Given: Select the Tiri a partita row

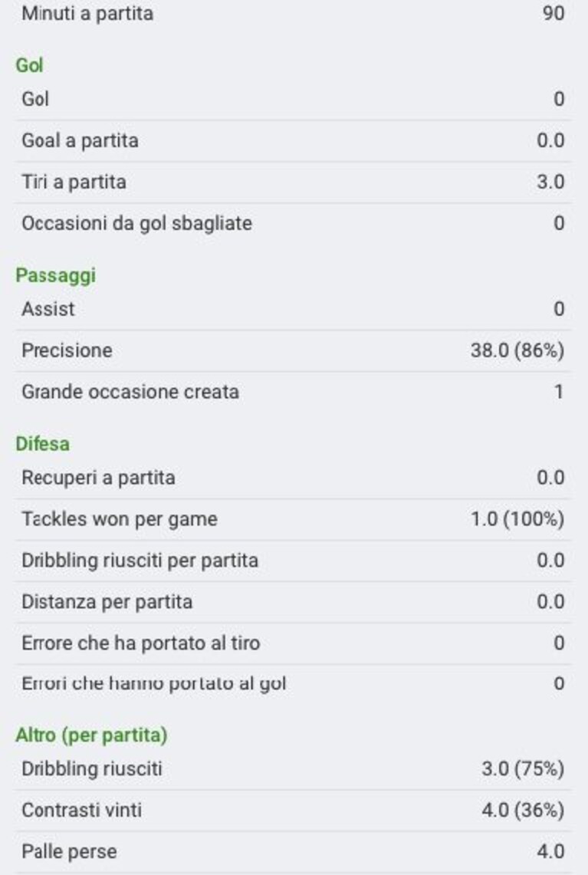Looking at the screenshot, I should tap(294, 182).
